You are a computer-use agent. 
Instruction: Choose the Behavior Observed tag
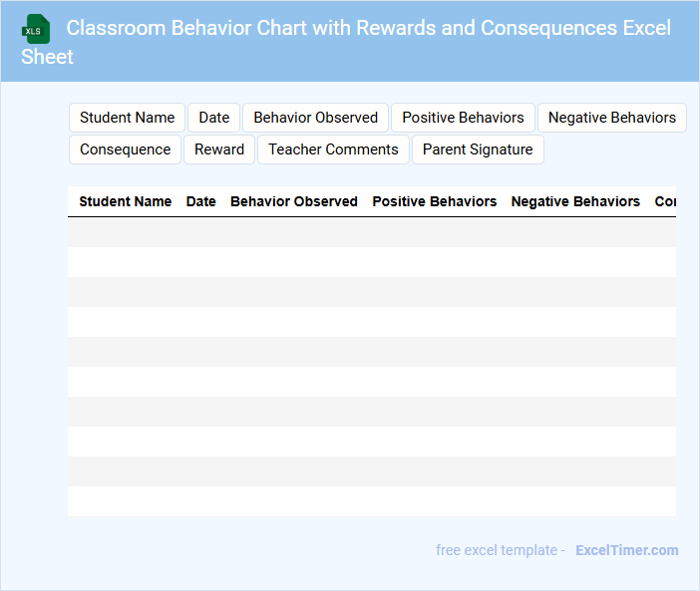click(315, 118)
